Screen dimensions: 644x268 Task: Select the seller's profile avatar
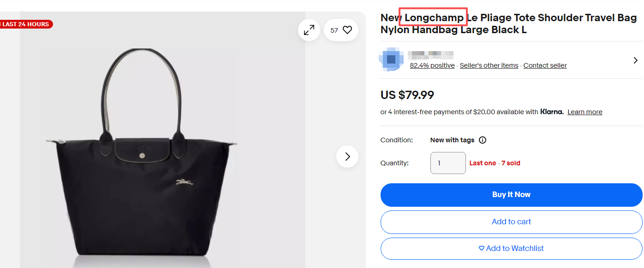point(391,59)
